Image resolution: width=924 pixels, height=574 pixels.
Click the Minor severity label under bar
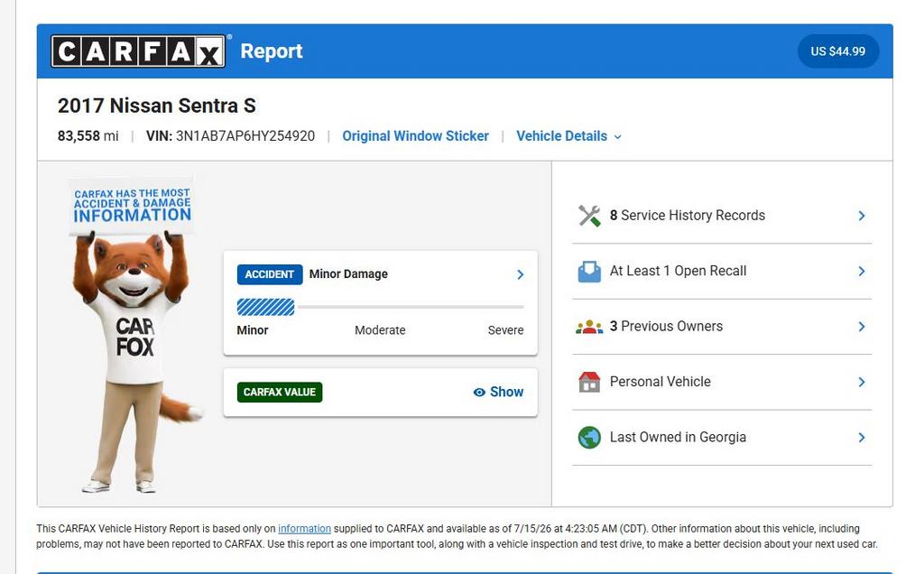(253, 330)
